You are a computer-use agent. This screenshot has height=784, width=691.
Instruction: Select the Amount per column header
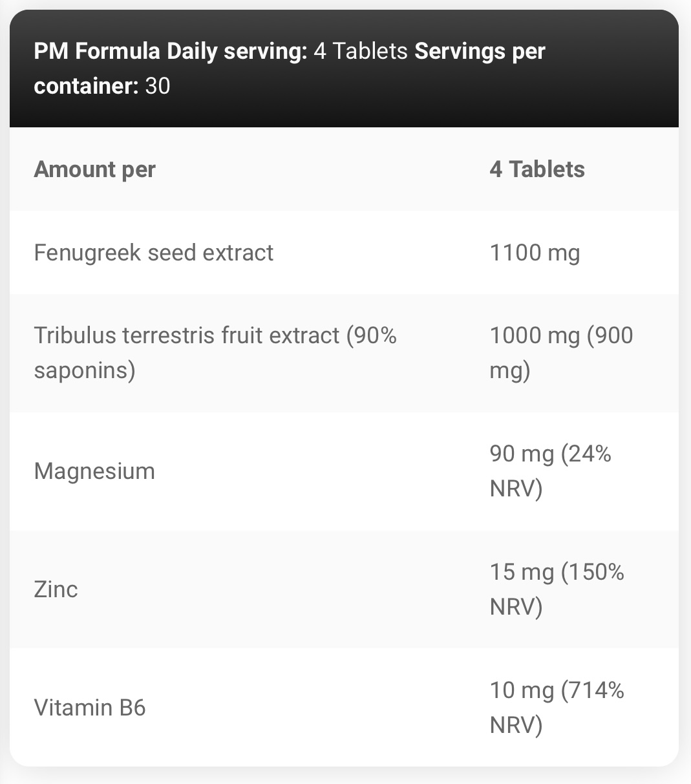pyautogui.click(x=94, y=169)
